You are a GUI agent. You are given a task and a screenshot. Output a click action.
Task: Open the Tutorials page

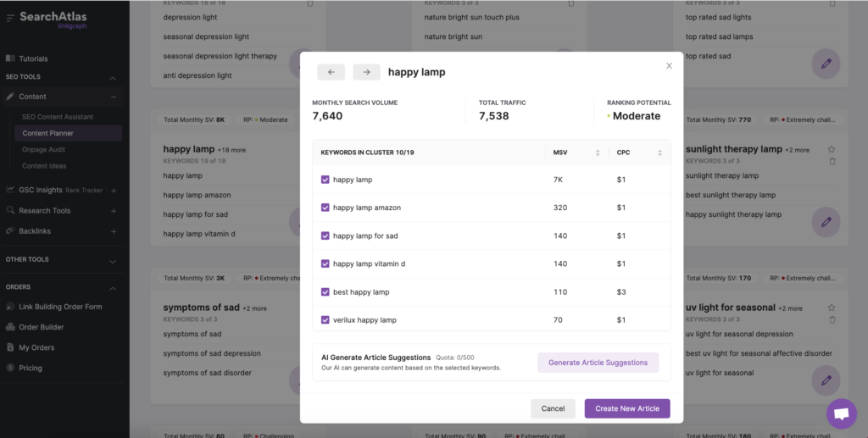pos(33,58)
